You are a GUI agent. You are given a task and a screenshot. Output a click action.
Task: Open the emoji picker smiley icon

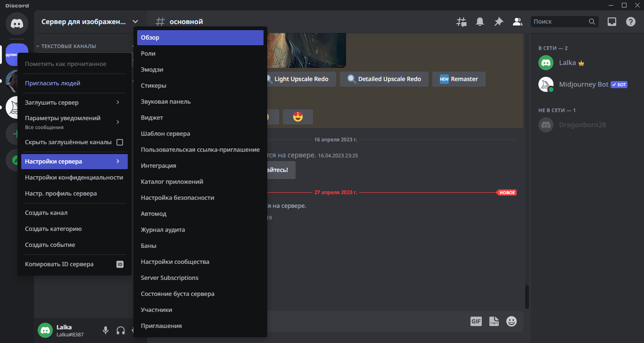pyautogui.click(x=511, y=321)
